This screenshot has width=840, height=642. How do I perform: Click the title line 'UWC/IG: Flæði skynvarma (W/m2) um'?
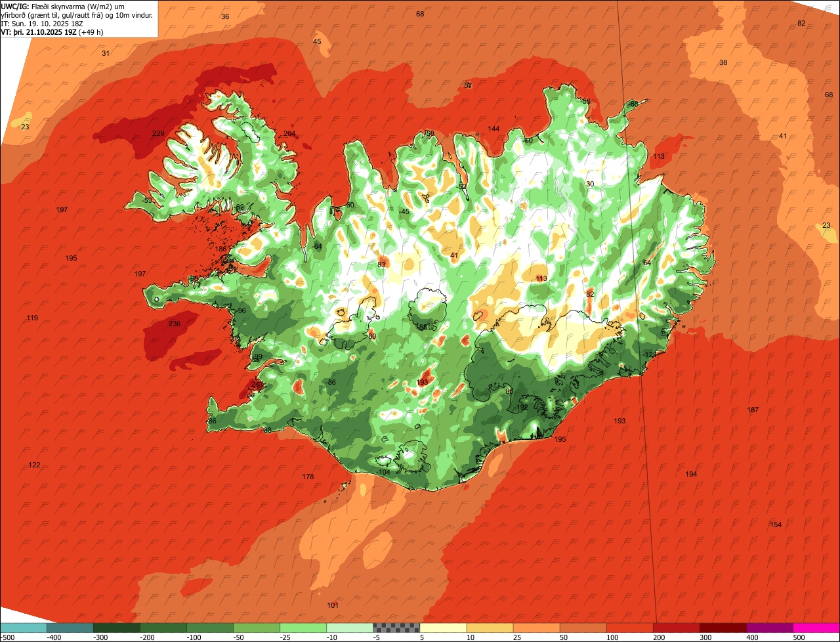coord(63,6)
